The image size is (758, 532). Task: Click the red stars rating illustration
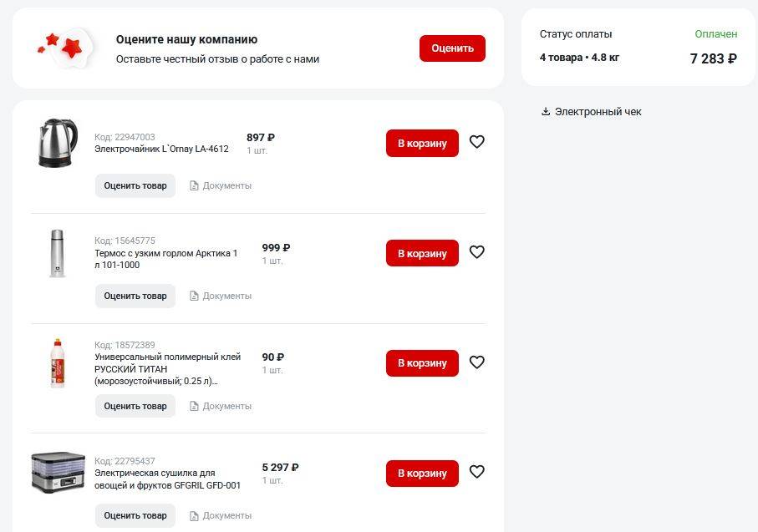65,47
